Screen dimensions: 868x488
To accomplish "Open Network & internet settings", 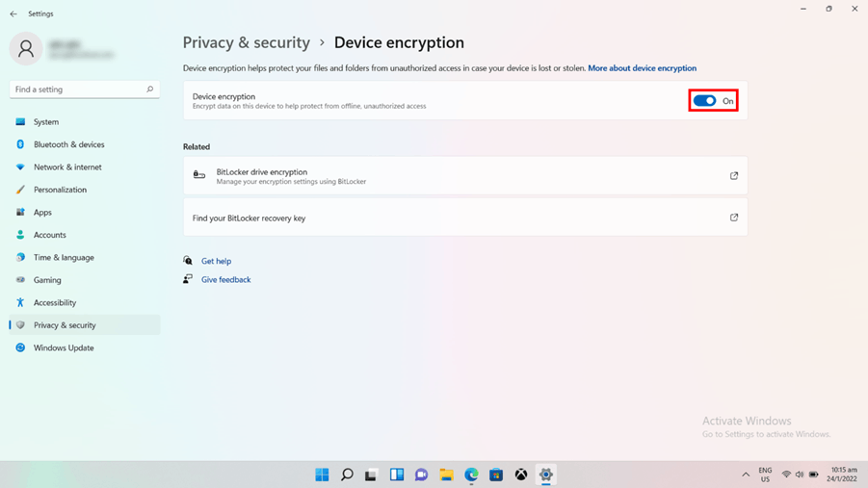I will click(x=85, y=167).
